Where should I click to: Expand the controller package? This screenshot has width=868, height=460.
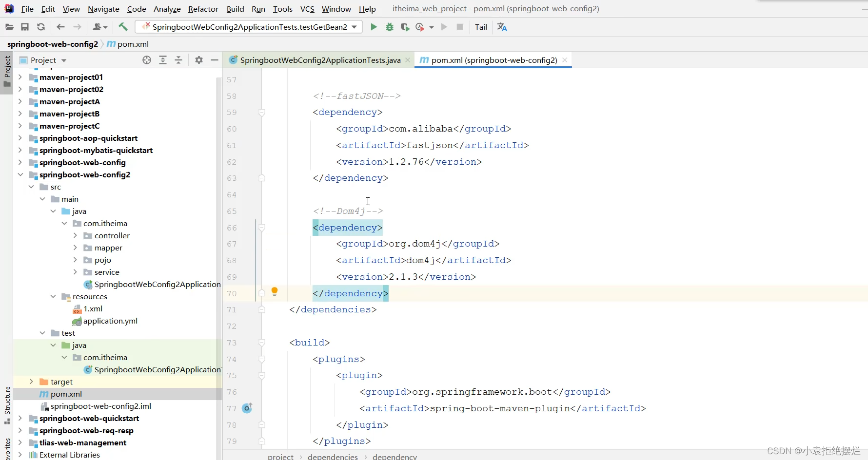[75, 235]
